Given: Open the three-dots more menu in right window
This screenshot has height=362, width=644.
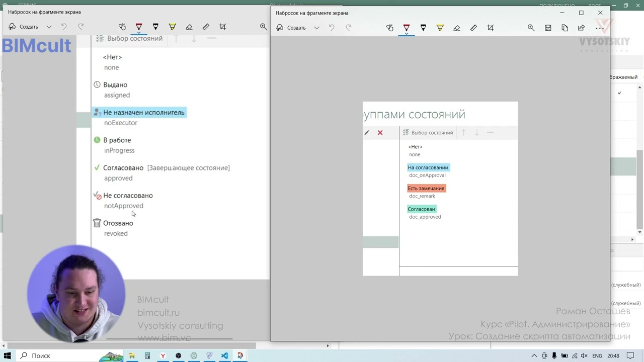Looking at the screenshot, I should point(600,28).
